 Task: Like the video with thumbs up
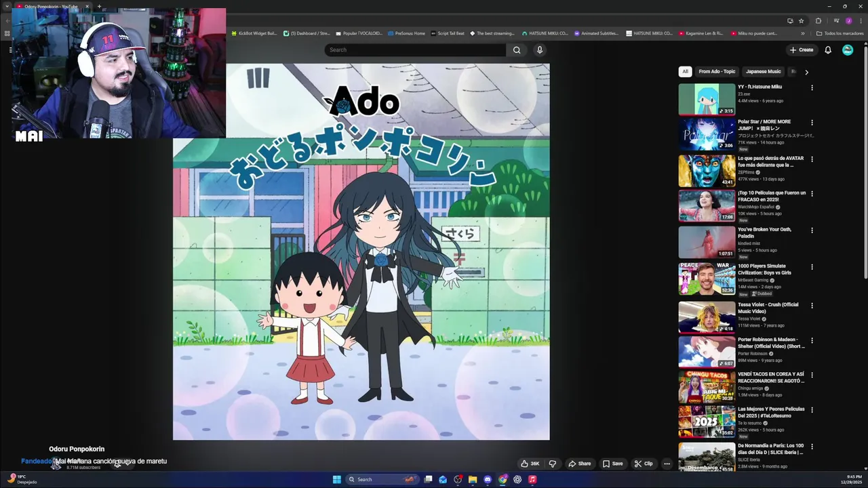pos(530,464)
